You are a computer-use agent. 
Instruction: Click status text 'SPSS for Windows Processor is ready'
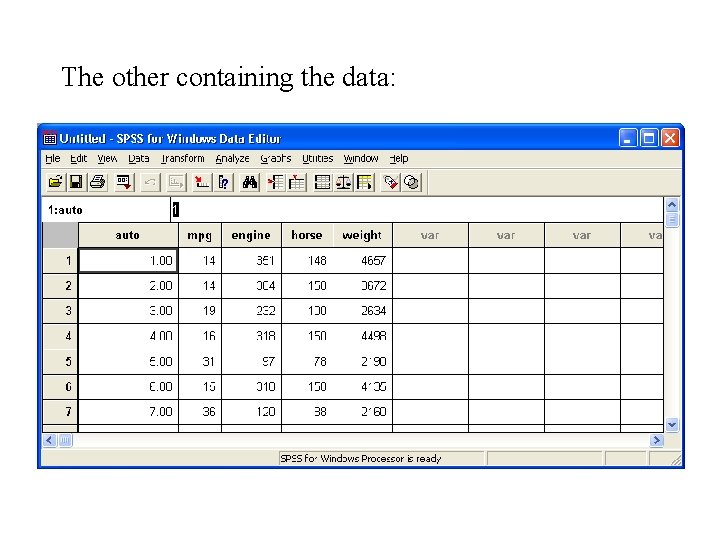click(x=360, y=458)
